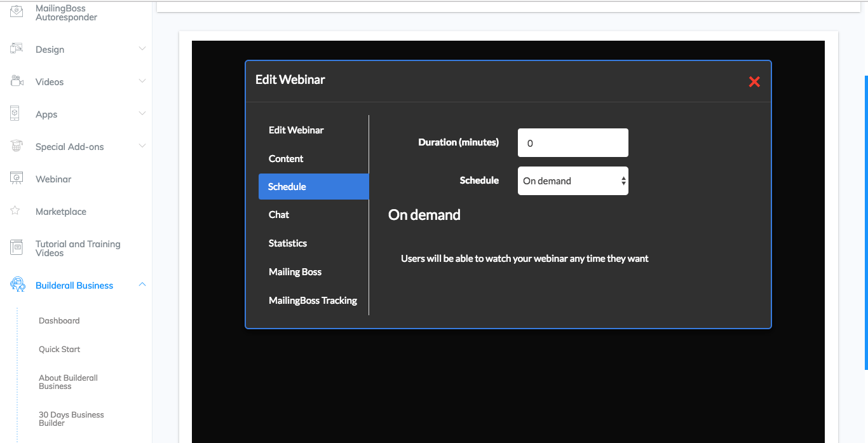Select the highlighted Schedule tab
868x443 pixels.
tap(313, 186)
